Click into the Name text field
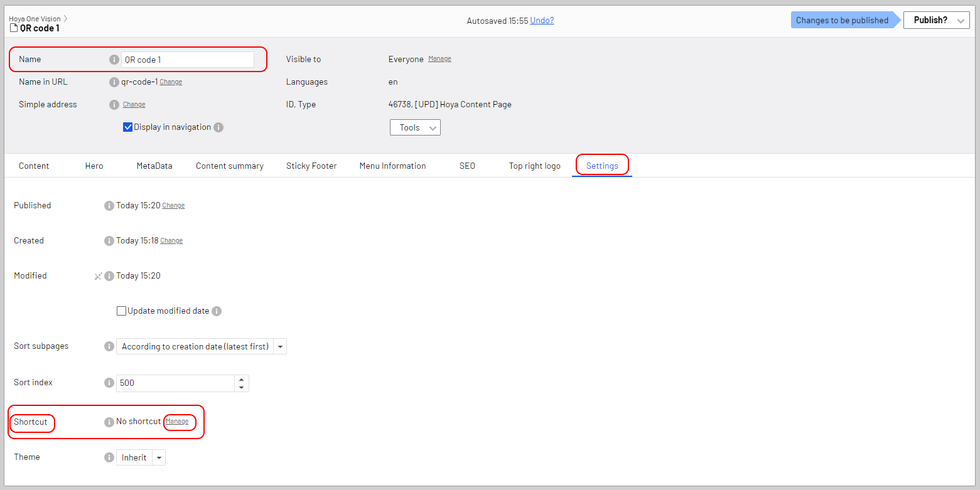Screen dimensions: 980x490 187,60
